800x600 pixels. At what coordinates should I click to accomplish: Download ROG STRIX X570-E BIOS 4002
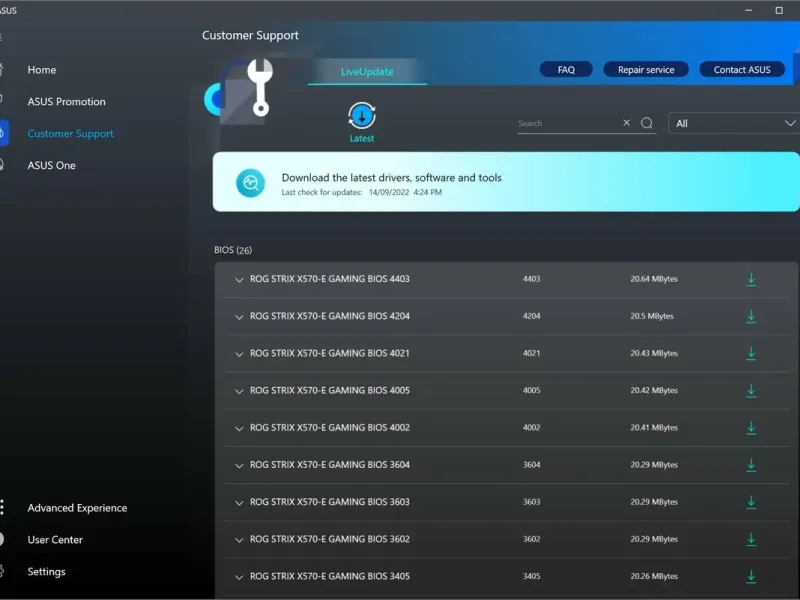751,428
